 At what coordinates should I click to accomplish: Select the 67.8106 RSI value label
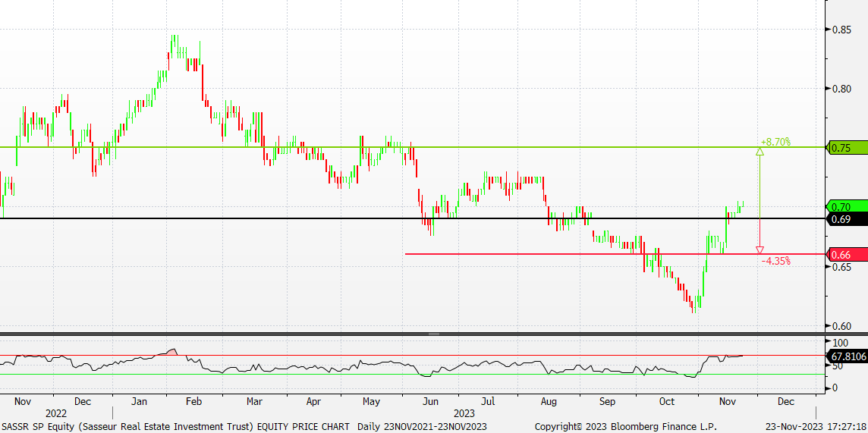click(x=847, y=356)
